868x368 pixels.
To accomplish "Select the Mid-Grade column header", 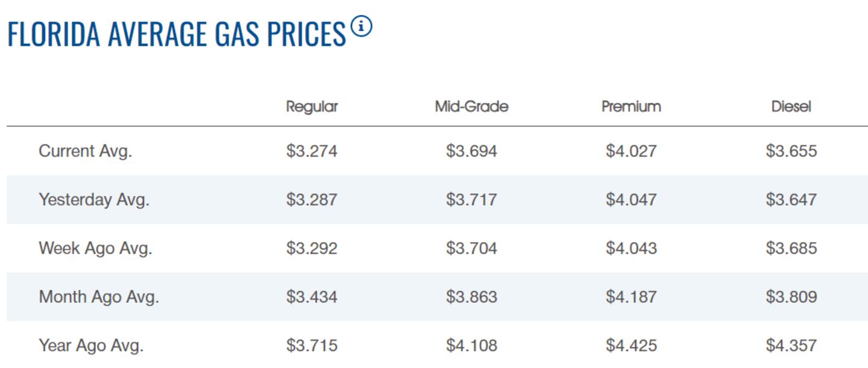I will [x=471, y=107].
